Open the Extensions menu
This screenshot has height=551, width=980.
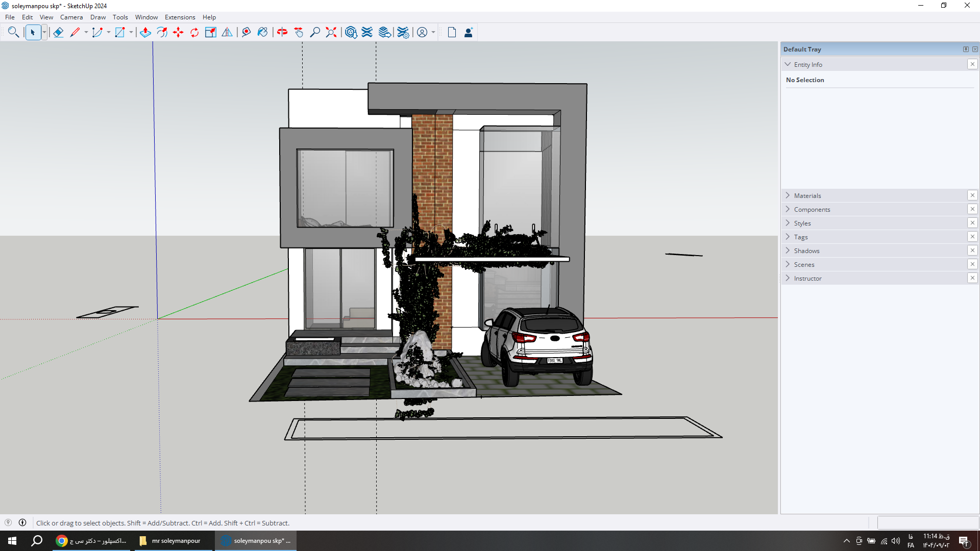point(180,17)
